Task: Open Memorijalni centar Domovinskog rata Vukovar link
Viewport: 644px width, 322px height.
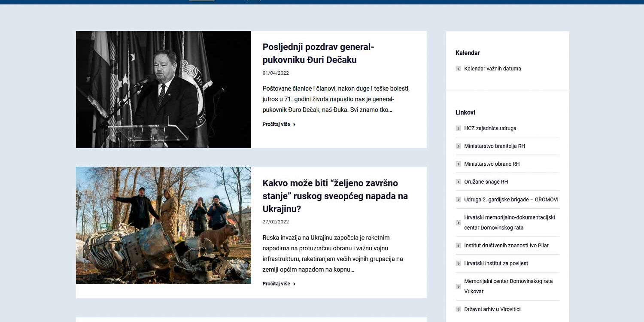Action: click(x=508, y=286)
